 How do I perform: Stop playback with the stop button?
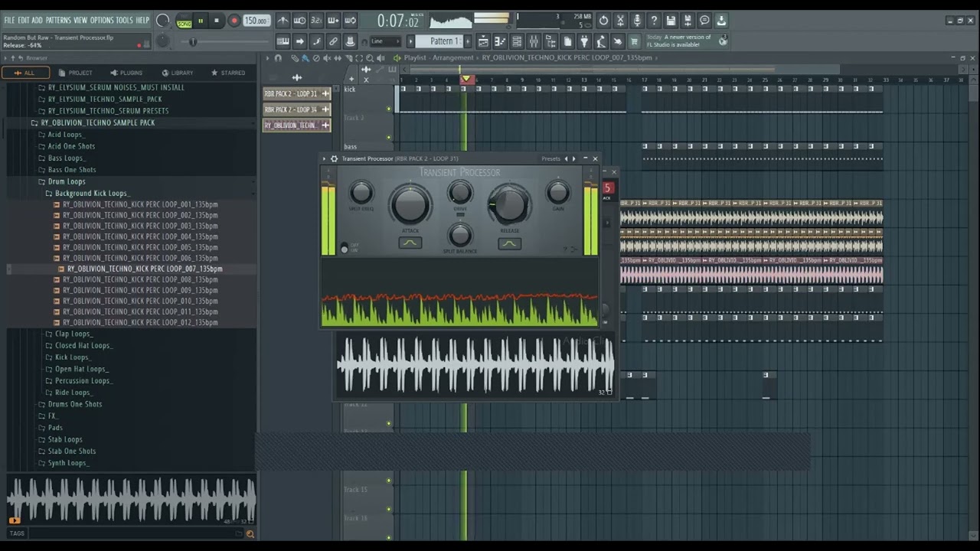[217, 21]
